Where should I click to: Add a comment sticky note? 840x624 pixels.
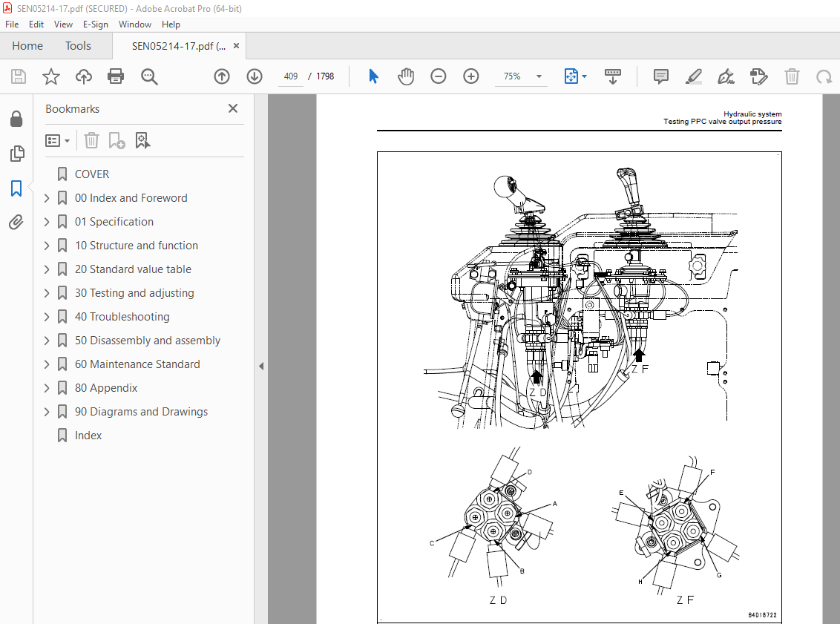click(661, 76)
